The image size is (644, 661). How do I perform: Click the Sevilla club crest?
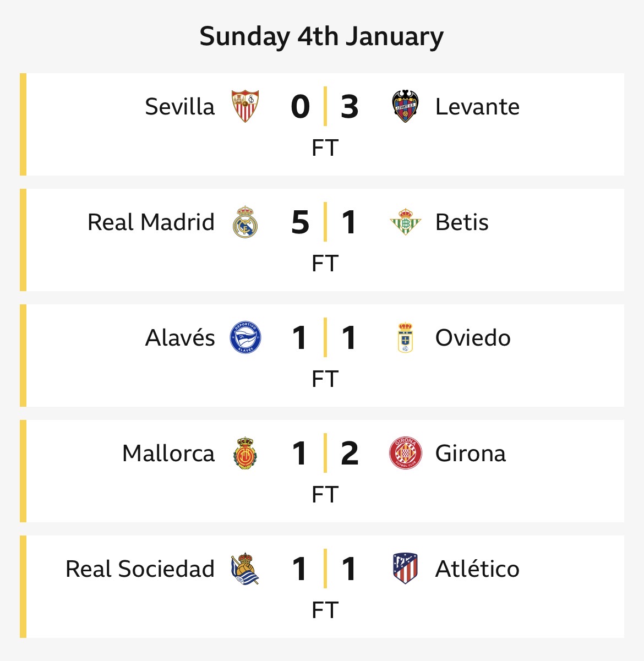pyautogui.click(x=245, y=106)
